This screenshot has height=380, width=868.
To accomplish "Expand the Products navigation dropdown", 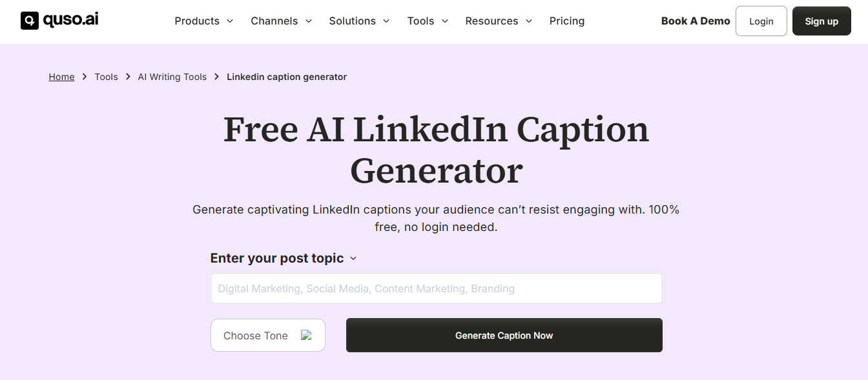I will (x=203, y=21).
